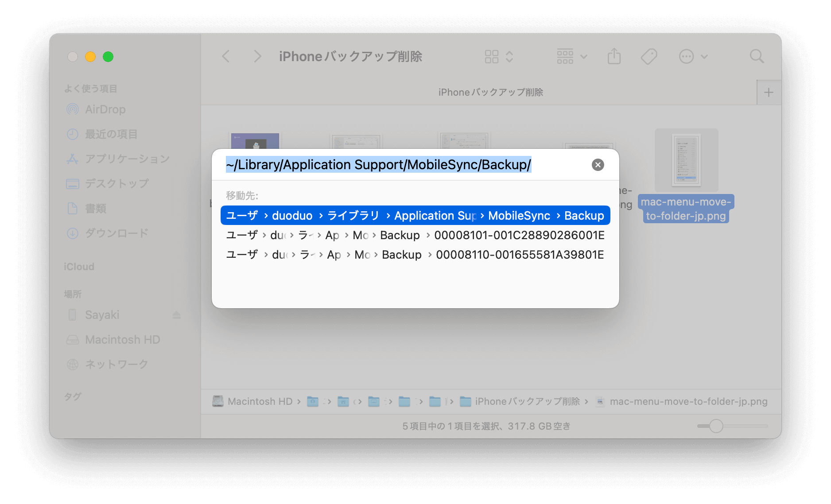The width and height of the screenshot is (831, 504).
Task: Add a new Finder tab
Action: 769,93
